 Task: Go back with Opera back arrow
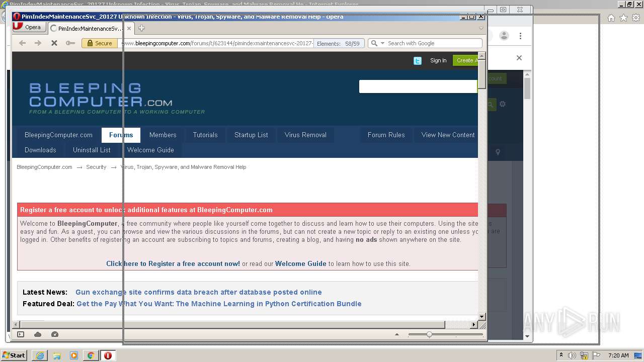click(23, 43)
